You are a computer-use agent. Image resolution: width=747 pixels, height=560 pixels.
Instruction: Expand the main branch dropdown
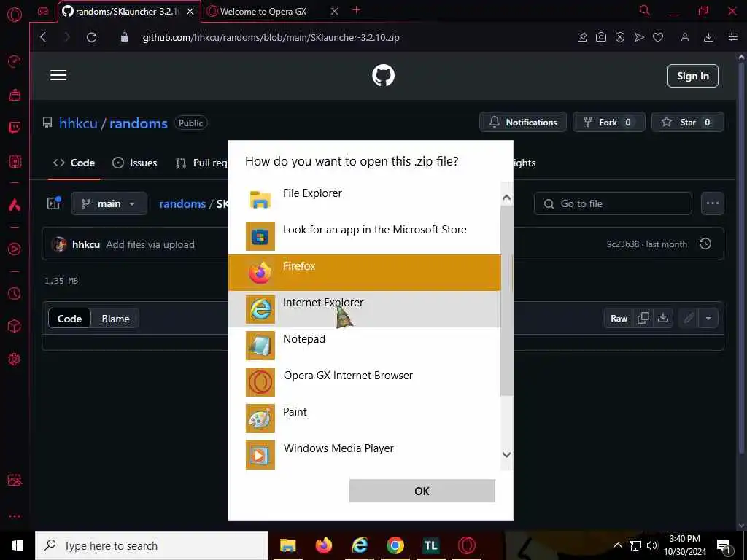click(109, 203)
